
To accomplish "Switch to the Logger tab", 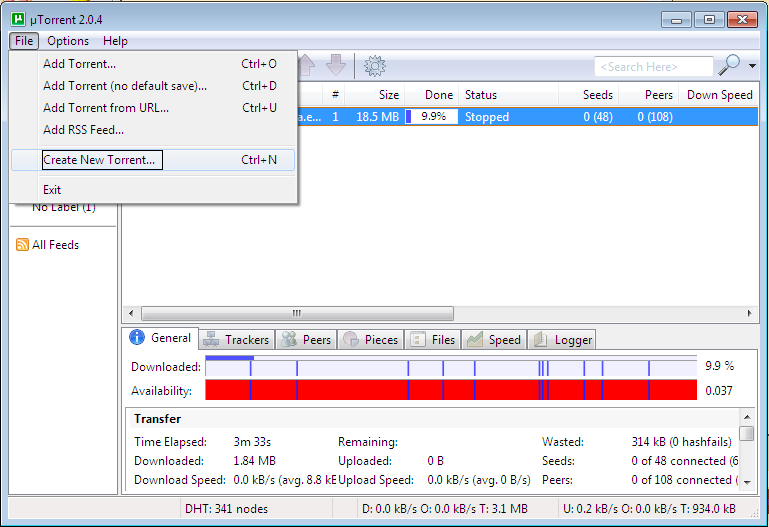I will 562,340.
